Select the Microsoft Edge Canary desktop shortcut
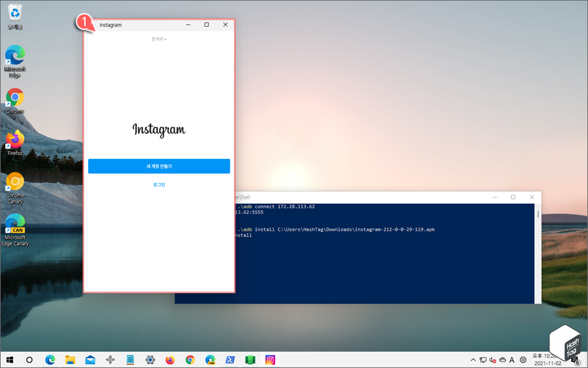 (15, 230)
